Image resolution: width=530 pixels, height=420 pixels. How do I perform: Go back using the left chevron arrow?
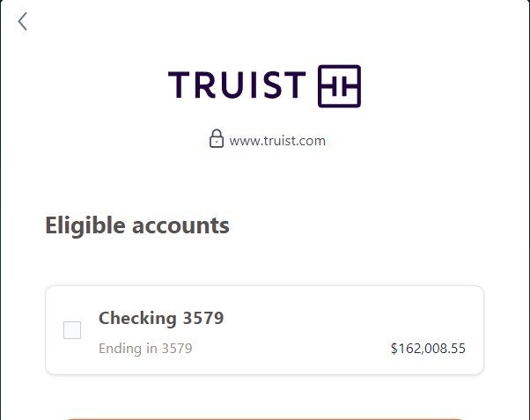[22, 21]
